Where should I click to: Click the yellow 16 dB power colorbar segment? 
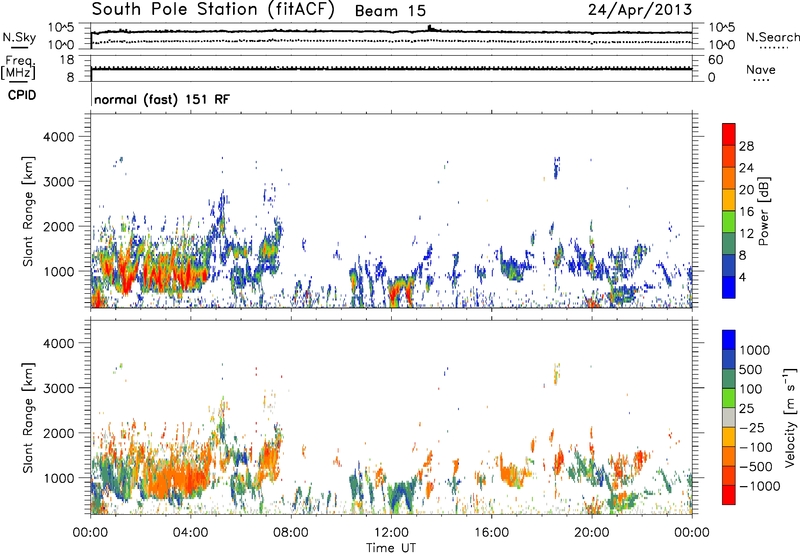point(729,199)
